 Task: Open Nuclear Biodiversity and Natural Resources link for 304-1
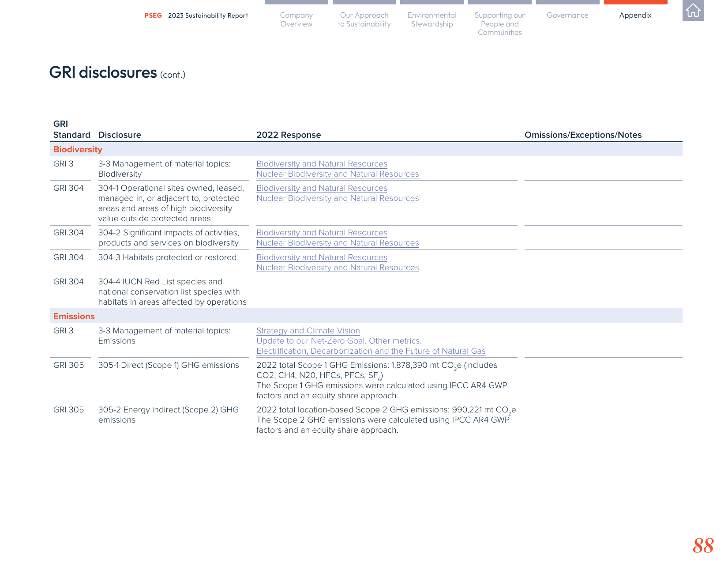[x=338, y=198]
